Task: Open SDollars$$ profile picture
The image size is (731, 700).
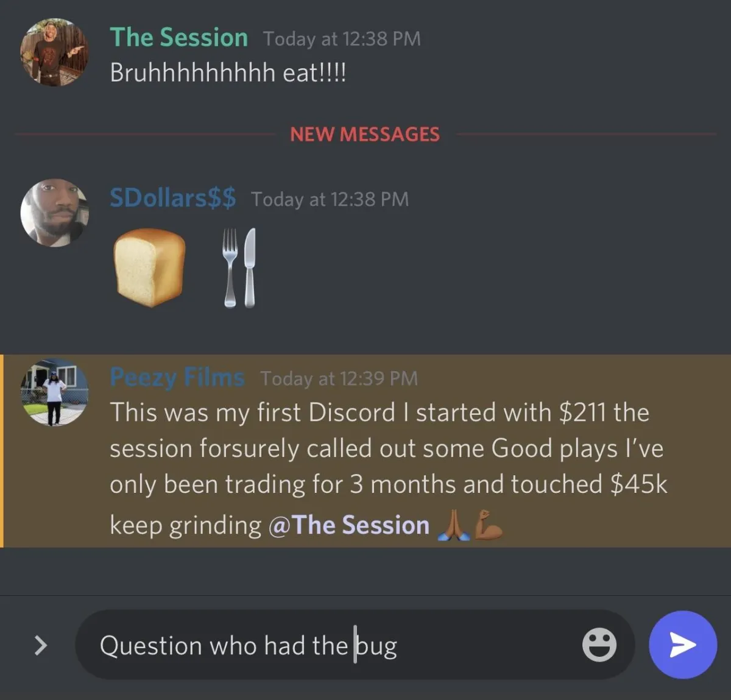Action: [x=54, y=213]
